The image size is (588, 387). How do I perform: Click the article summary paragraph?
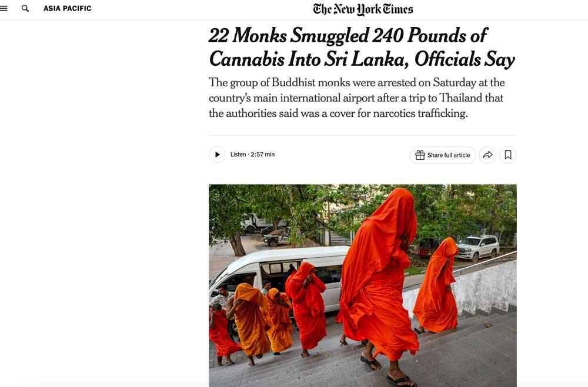click(357, 98)
